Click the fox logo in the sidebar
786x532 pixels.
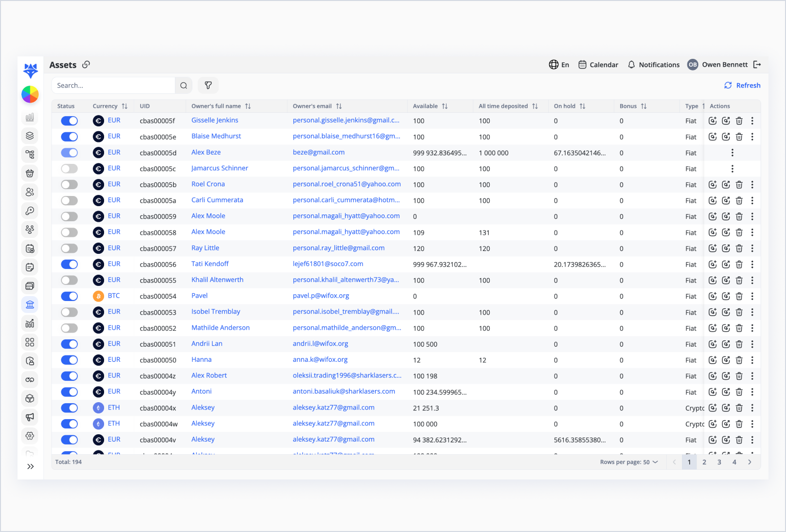30,71
